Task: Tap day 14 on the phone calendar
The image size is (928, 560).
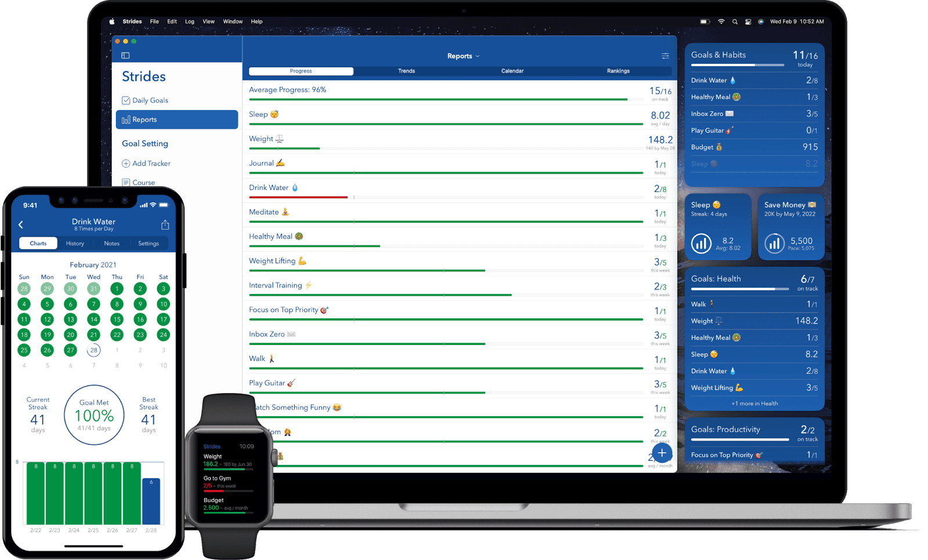Action: [93, 319]
